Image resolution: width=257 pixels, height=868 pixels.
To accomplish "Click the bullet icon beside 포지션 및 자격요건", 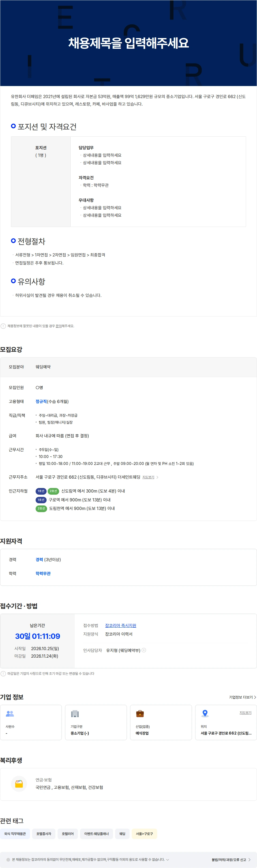I will pyautogui.click(x=13, y=126).
